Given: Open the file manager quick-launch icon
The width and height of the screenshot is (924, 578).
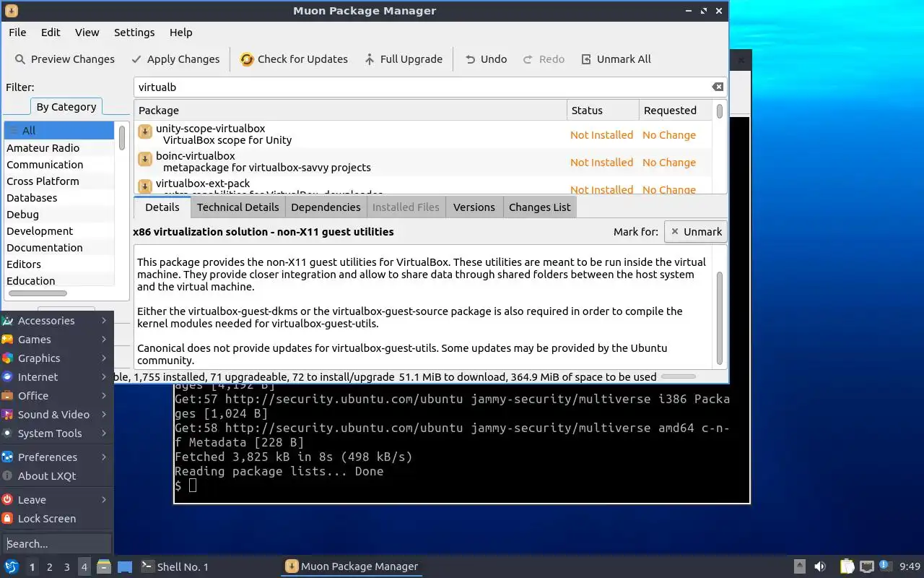Looking at the screenshot, I should pyautogui.click(x=104, y=566).
